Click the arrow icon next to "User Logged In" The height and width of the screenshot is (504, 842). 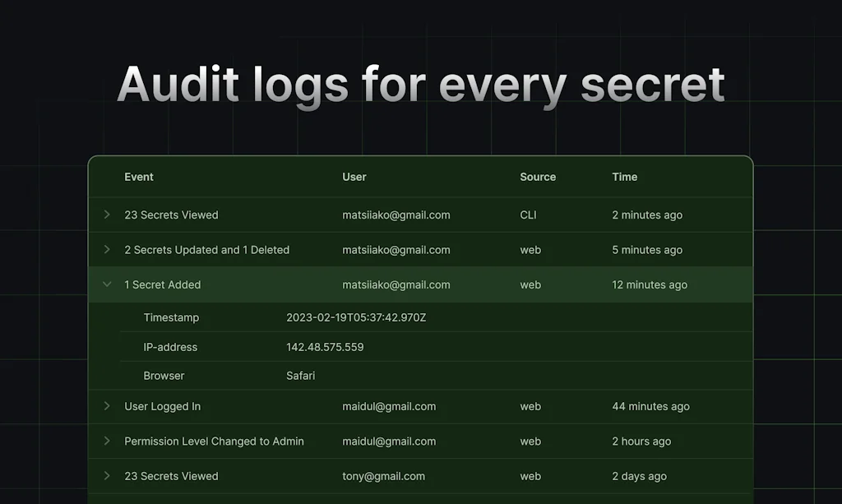[x=107, y=406]
